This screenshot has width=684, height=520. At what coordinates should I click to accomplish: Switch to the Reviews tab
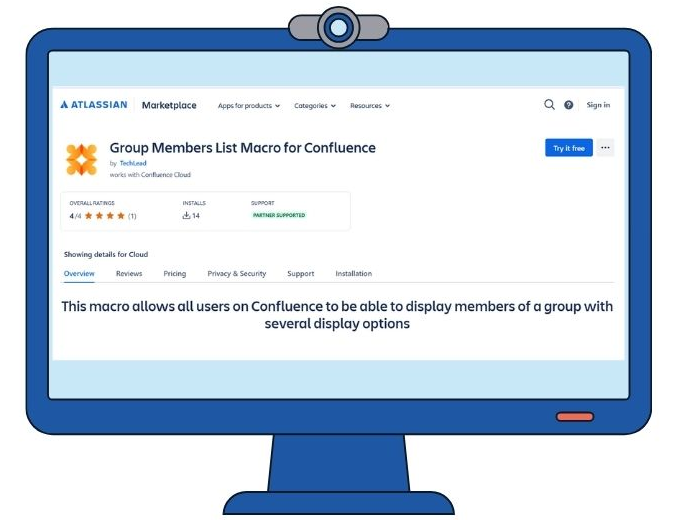click(129, 274)
